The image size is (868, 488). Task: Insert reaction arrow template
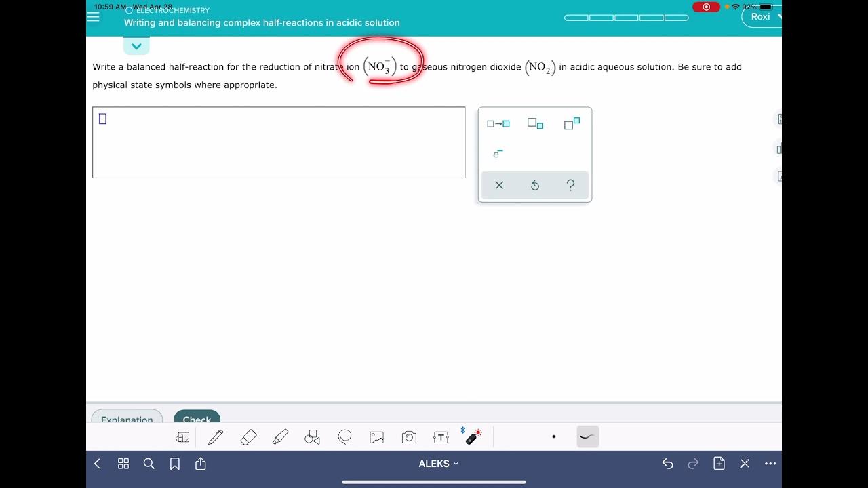click(498, 124)
